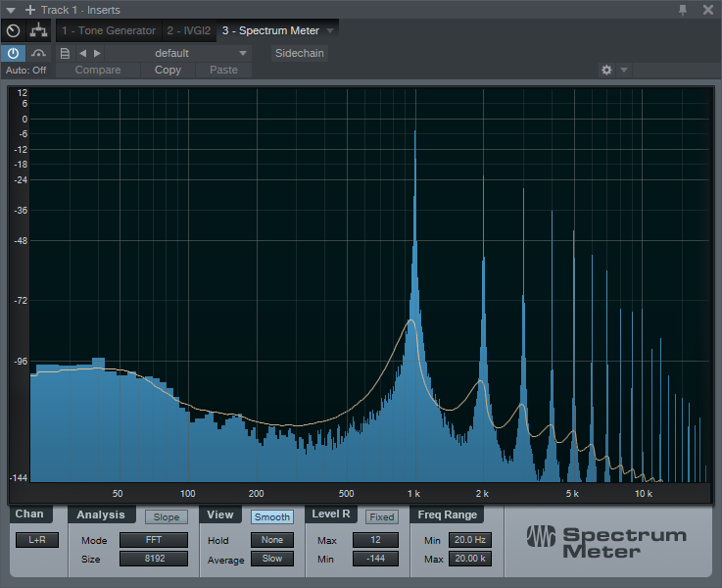This screenshot has height=588, width=722.
Task: Go to the next preset
Action: pos(97,54)
